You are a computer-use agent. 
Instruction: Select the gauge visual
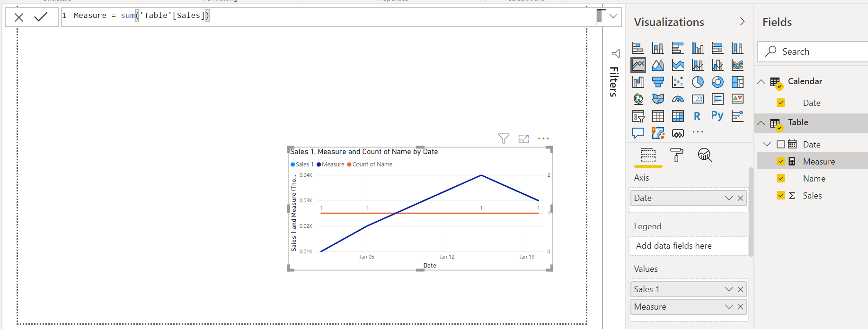click(678, 99)
